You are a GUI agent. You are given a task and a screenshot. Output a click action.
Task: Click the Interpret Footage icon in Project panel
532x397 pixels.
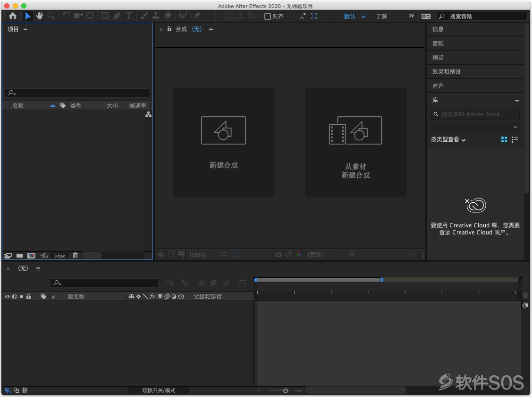(8, 256)
